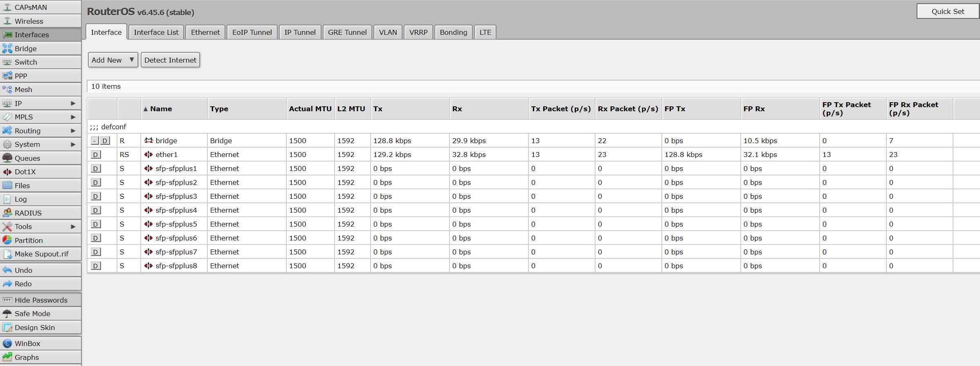Open the Graphs chart icon
Screen dimensions: 980x366
pyautogui.click(x=7, y=357)
